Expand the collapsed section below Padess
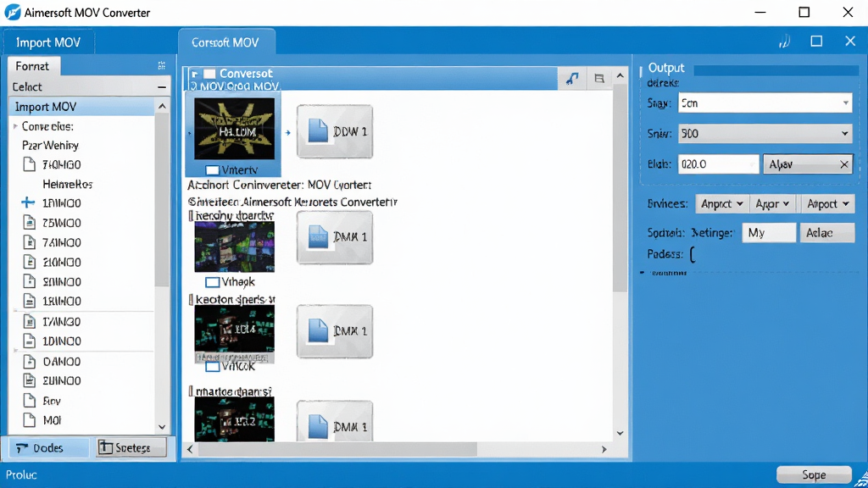This screenshot has width=868, height=488. [643, 272]
